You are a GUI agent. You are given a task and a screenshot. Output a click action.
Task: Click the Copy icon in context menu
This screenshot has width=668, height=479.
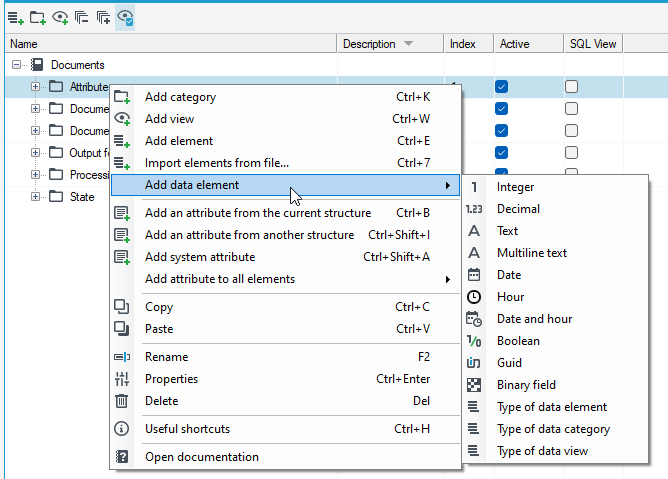121,306
